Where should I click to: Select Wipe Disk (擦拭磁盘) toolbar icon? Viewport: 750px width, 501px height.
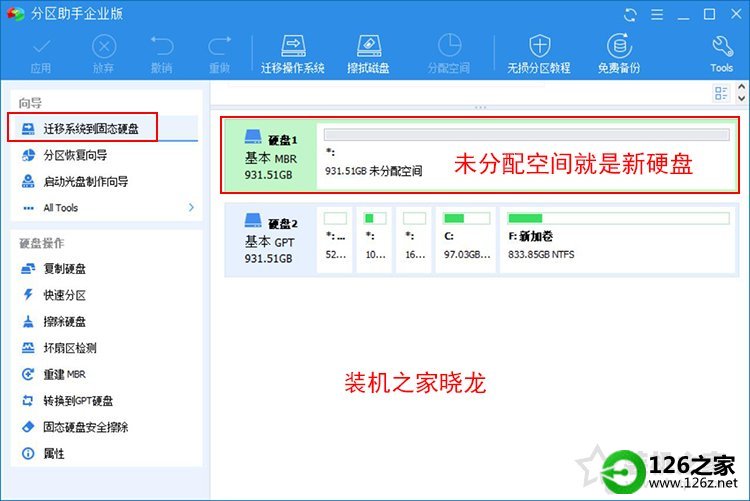(369, 46)
